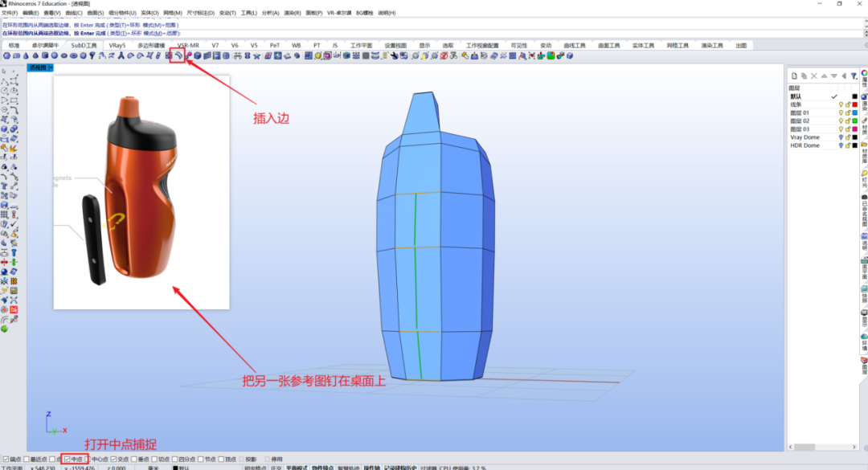Click the command prompt input line
The width and height of the screenshot is (868, 470).
click(432, 33)
